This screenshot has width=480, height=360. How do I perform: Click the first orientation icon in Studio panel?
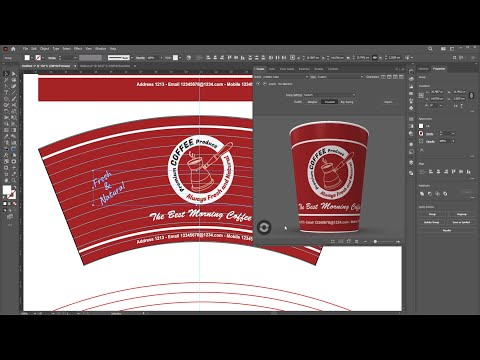pyautogui.click(x=383, y=77)
